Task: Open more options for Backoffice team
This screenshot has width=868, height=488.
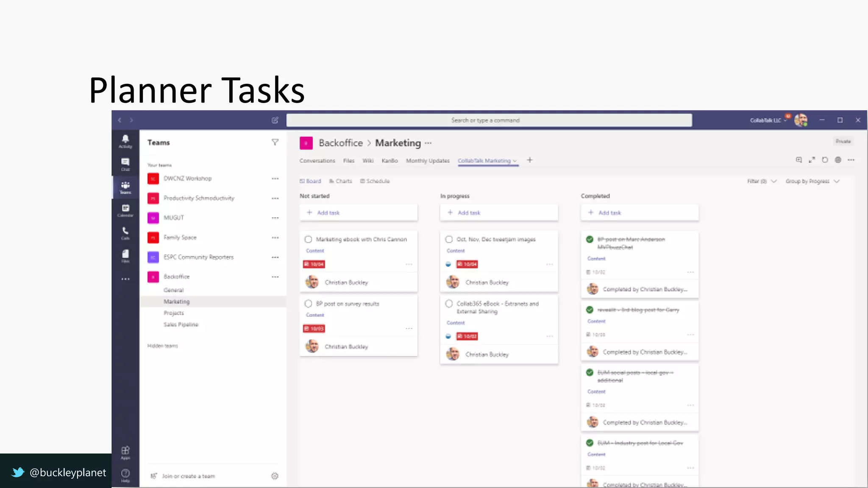Action: 275,277
